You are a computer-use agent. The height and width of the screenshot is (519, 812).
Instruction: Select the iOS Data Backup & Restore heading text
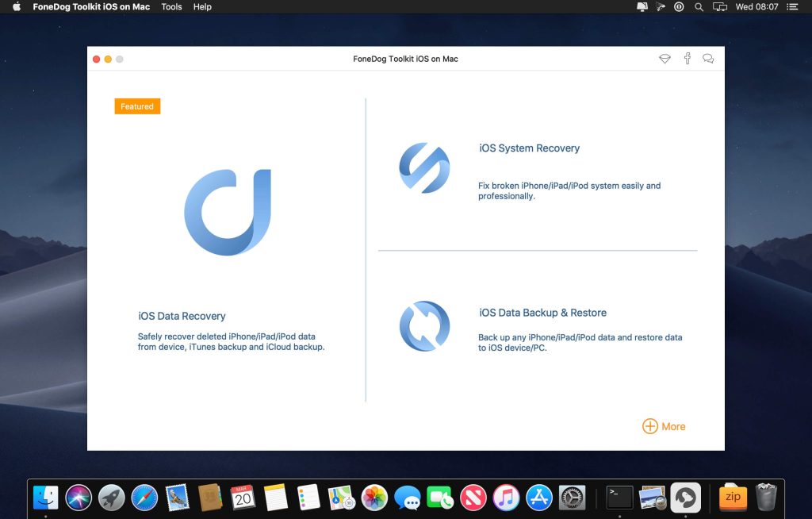click(542, 313)
